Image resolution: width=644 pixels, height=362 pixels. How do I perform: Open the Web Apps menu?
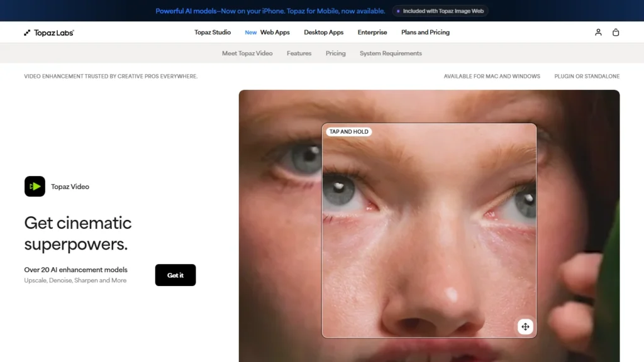(x=275, y=32)
